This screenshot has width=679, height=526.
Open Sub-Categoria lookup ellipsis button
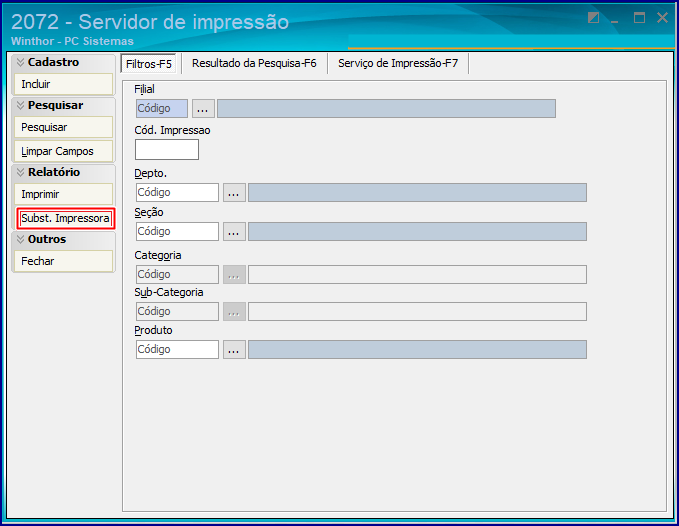[234, 311]
